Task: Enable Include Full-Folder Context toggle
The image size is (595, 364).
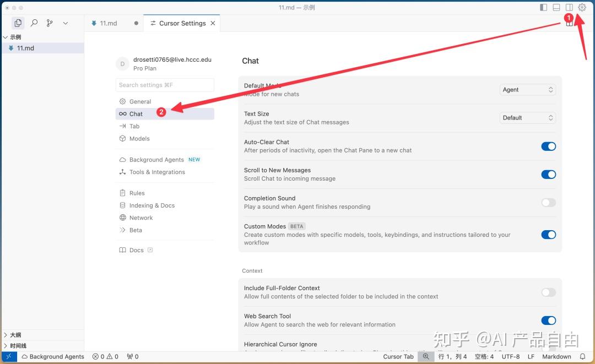Action: pos(548,292)
